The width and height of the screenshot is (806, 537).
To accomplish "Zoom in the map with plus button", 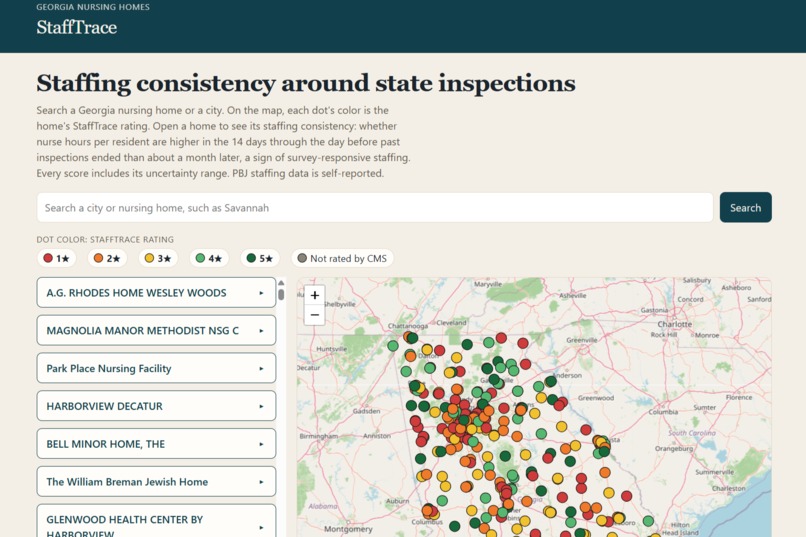I will (x=315, y=295).
